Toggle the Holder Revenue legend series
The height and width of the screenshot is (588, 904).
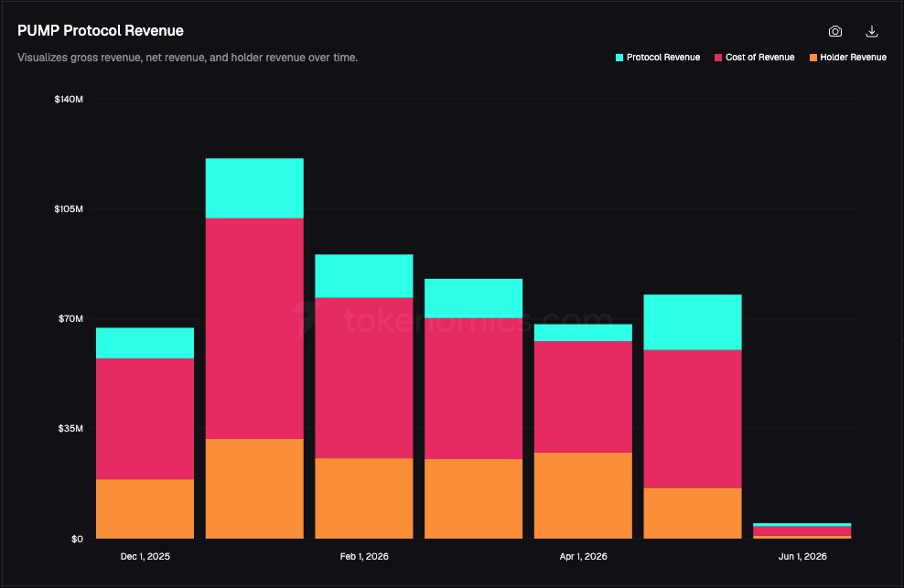tap(847, 57)
